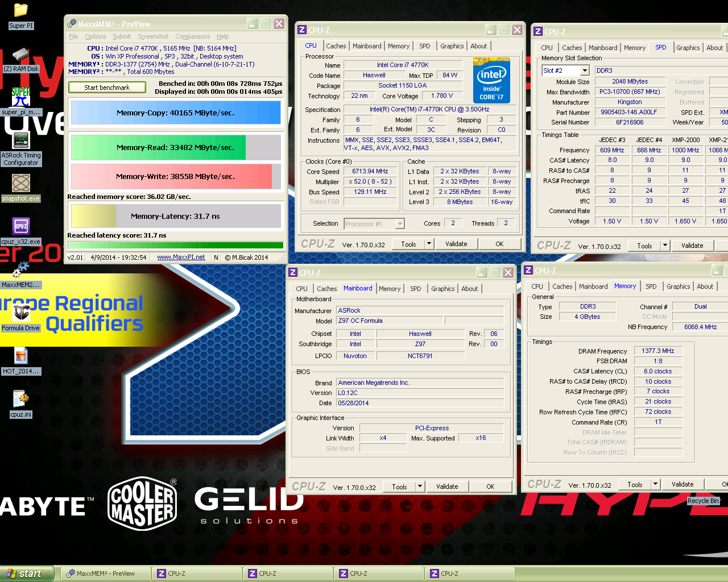Image resolution: width=728 pixels, height=582 pixels.
Task: Open Graphics tab in CPU-Z CPU window
Action: point(452,46)
